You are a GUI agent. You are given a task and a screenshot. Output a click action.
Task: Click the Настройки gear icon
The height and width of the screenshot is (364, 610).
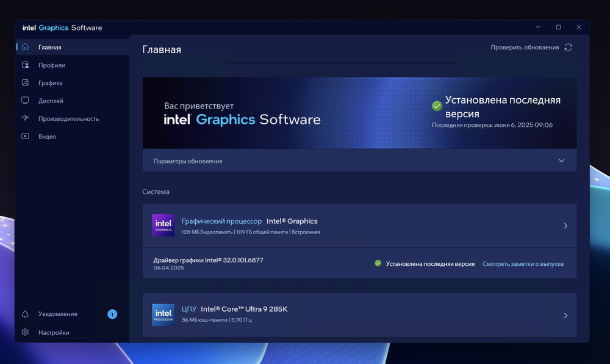[x=25, y=332]
